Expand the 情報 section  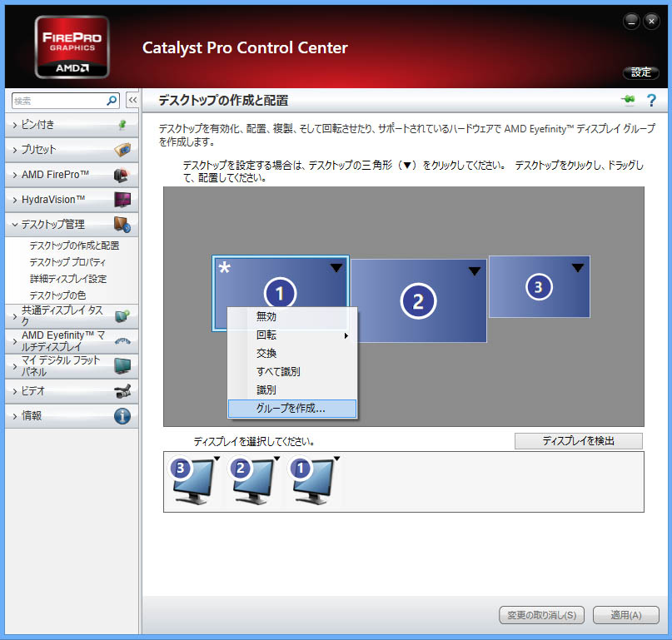point(14,416)
